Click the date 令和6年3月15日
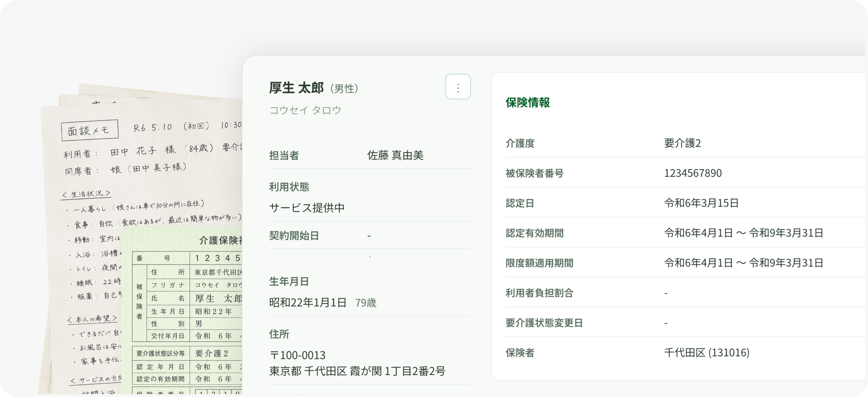This screenshot has width=868, height=397. tap(701, 203)
